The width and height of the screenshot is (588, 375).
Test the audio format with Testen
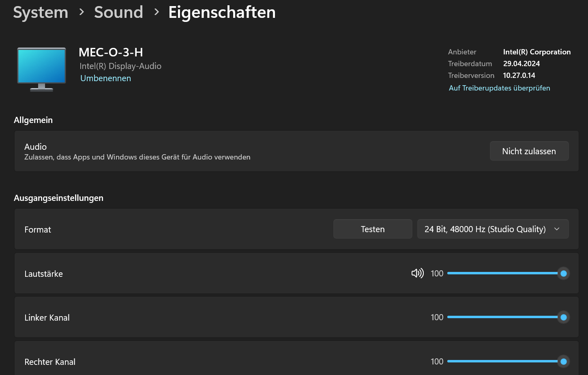[373, 229]
